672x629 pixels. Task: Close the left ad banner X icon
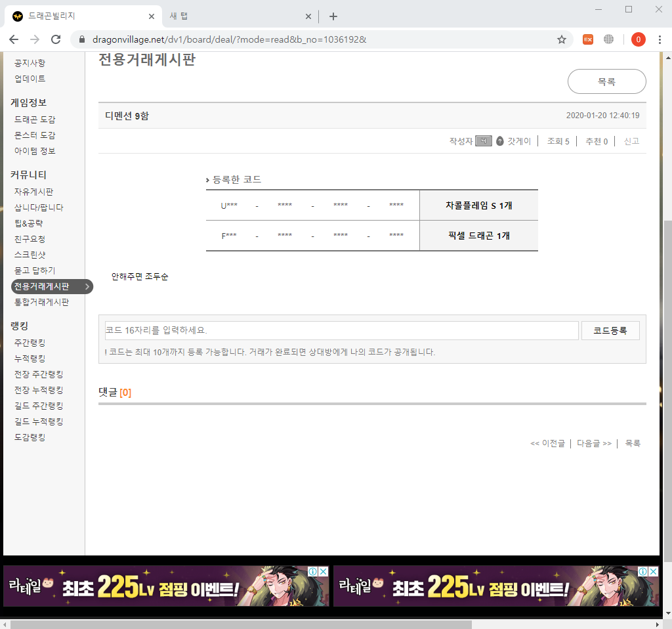[x=324, y=572]
